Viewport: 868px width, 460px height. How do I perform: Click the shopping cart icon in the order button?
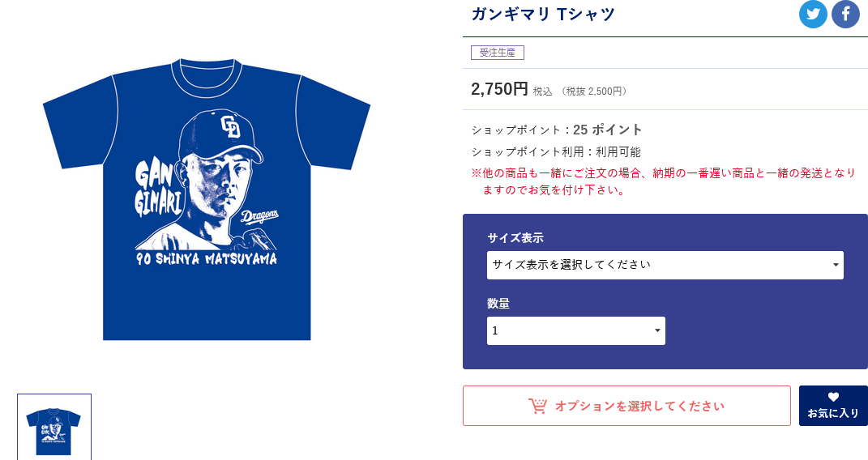(537, 406)
